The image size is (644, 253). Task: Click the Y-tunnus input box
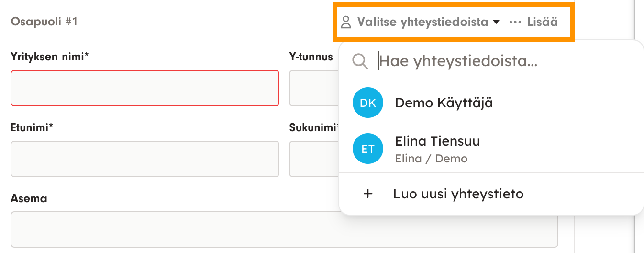[313, 88]
